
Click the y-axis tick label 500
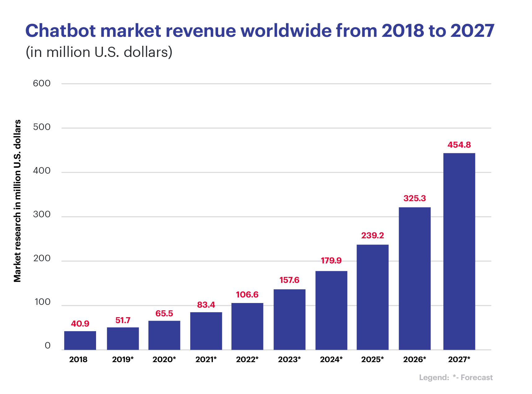point(42,127)
